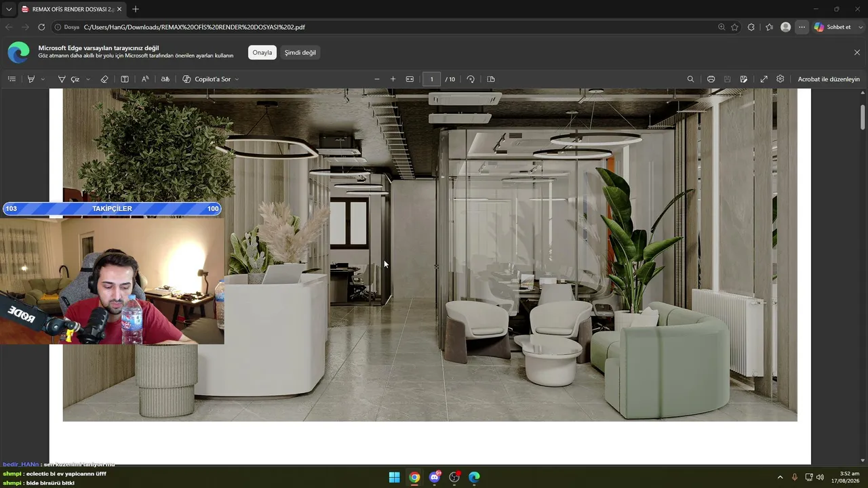Click the TAKİPÇİLER follower goal bar

pos(112,209)
